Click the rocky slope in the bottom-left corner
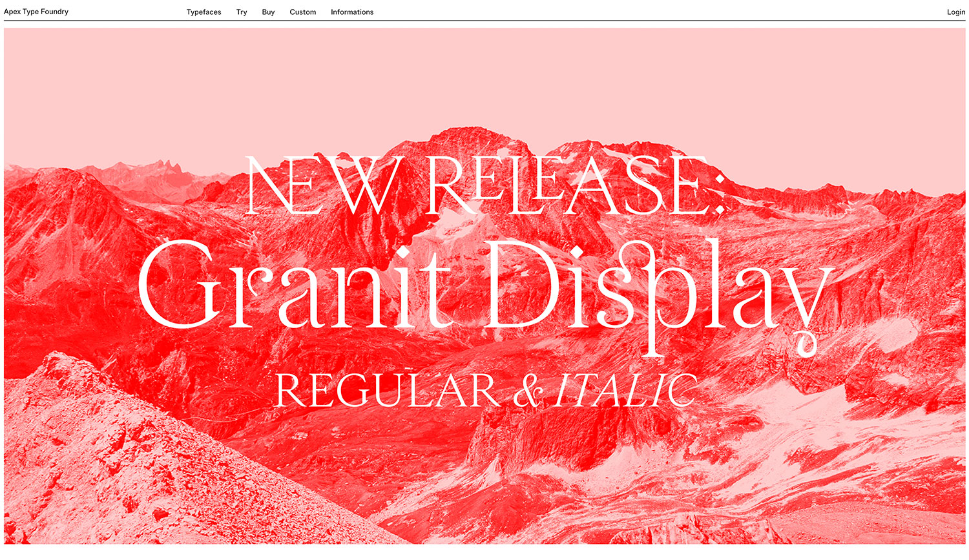Viewport: 969px width, 560px height. pos(97,478)
